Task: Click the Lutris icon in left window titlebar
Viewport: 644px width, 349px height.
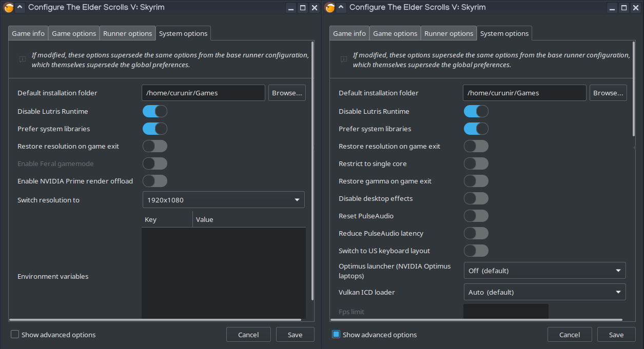Action: [x=8, y=8]
